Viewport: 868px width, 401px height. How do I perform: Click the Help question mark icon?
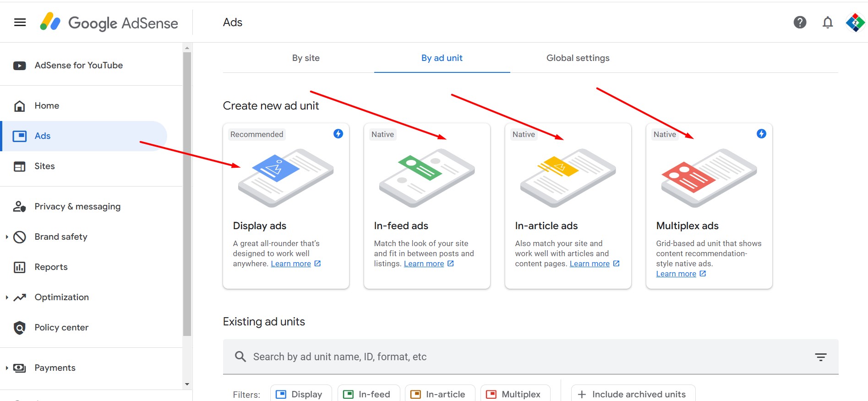(800, 22)
